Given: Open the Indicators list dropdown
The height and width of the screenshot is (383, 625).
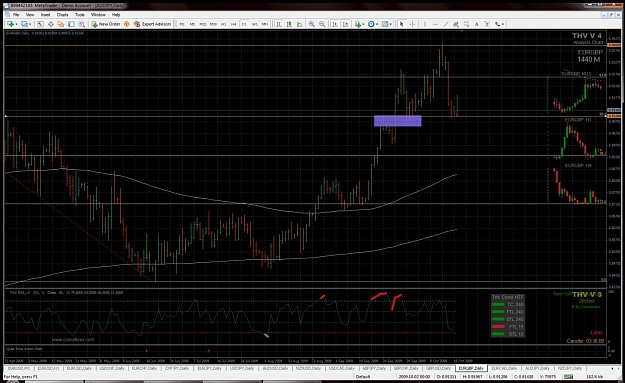Looking at the screenshot, I should (x=360, y=24).
